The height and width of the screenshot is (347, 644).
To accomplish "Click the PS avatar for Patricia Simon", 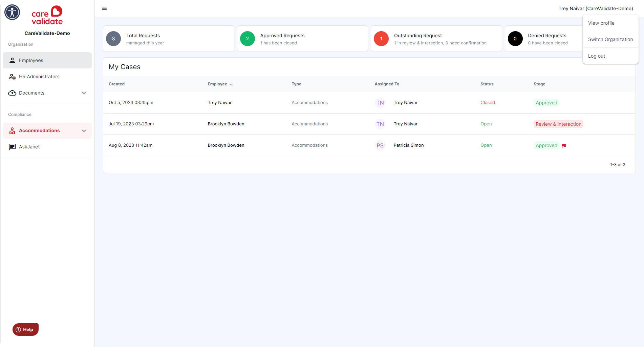I will point(380,145).
